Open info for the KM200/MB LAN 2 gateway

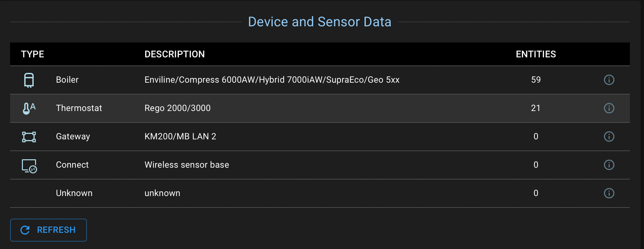(x=609, y=137)
